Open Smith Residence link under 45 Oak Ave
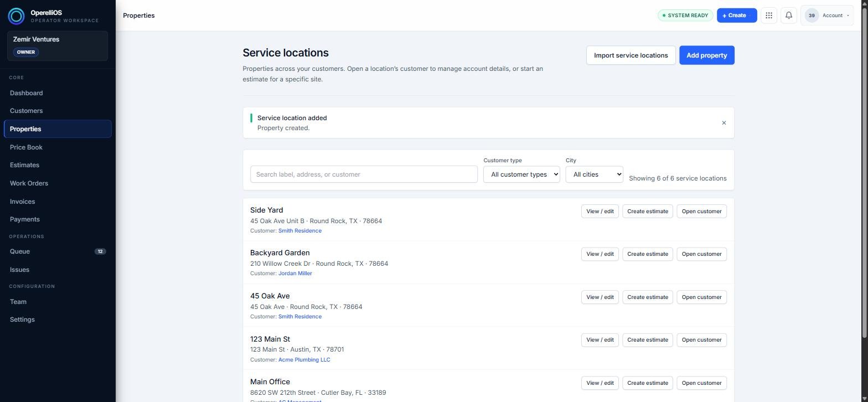 299,317
